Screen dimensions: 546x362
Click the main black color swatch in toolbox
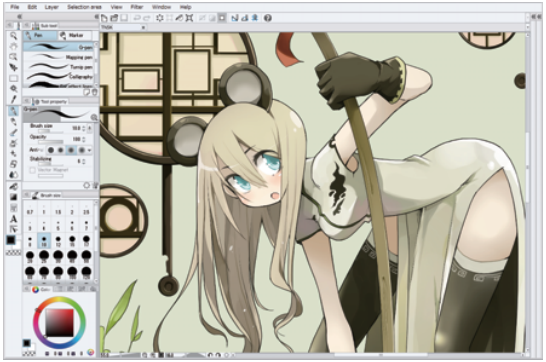pos(11,240)
